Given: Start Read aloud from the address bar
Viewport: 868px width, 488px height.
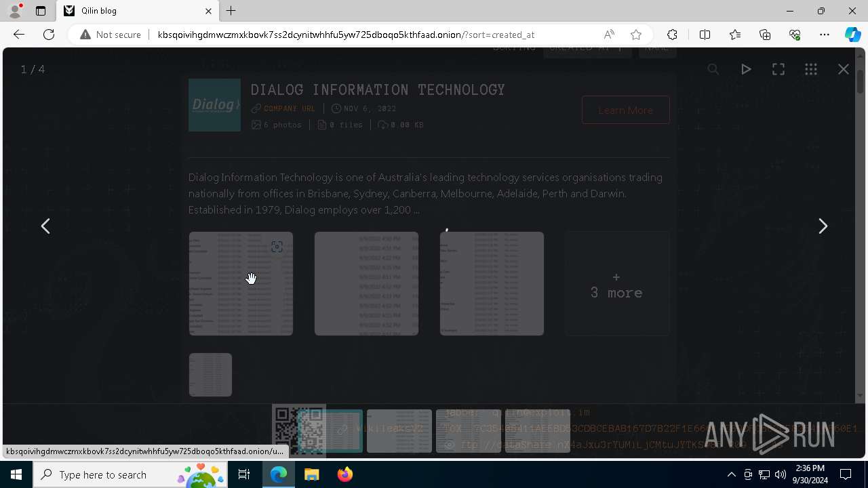Looking at the screenshot, I should [609, 35].
